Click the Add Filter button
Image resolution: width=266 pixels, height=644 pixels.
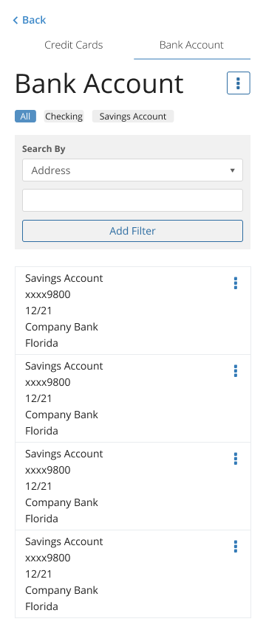pyautogui.click(x=132, y=231)
